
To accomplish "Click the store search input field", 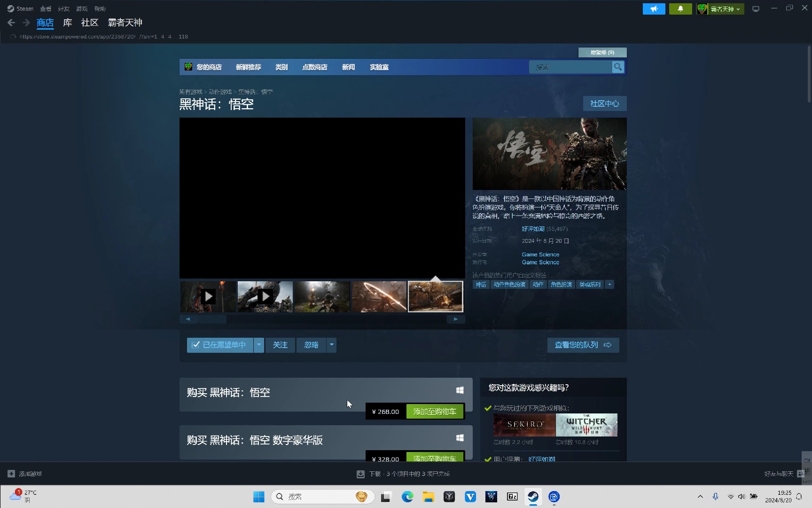I will 570,67.
